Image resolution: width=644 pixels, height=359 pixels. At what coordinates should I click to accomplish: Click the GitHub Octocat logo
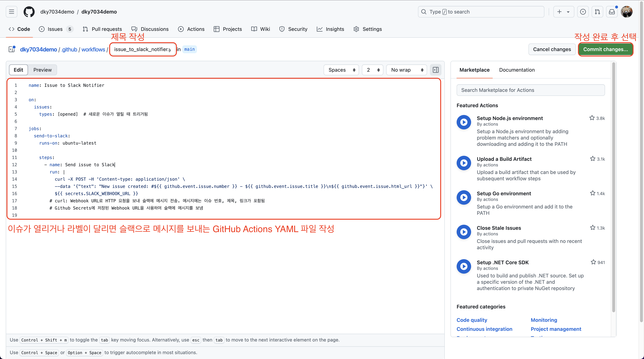[x=29, y=12]
